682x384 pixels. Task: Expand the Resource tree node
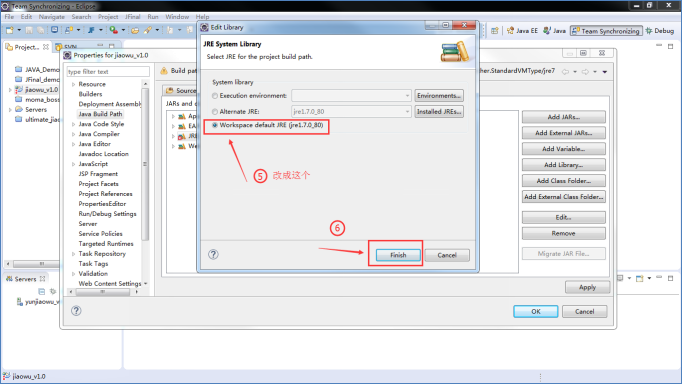[74, 84]
